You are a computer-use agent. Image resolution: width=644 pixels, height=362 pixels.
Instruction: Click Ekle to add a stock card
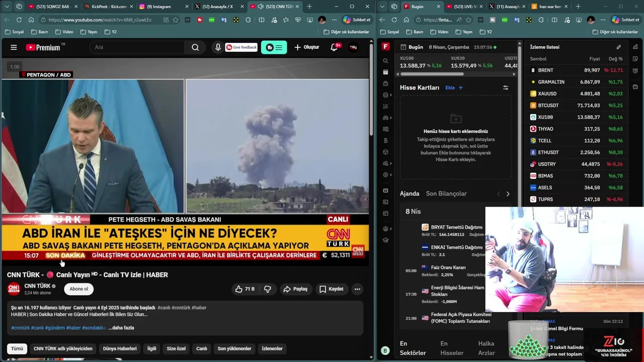pyautogui.click(x=453, y=87)
